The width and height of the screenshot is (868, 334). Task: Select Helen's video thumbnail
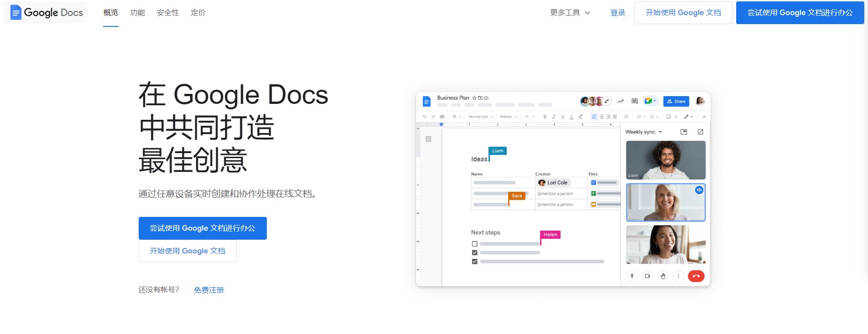(x=665, y=202)
